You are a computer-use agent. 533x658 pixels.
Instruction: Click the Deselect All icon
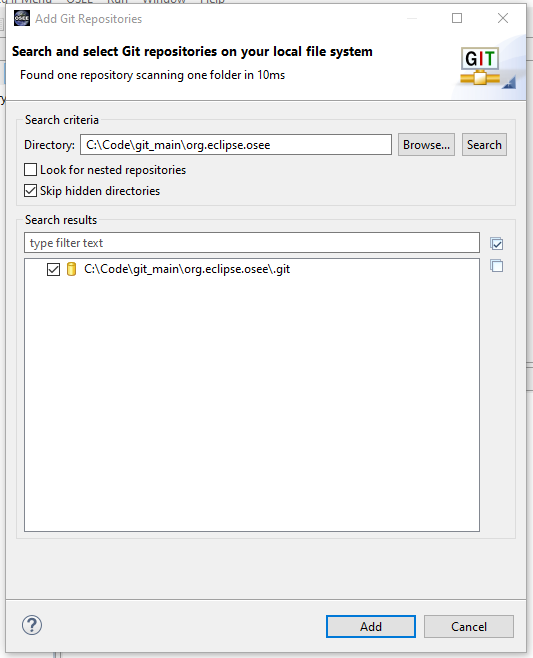tap(496, 266)
